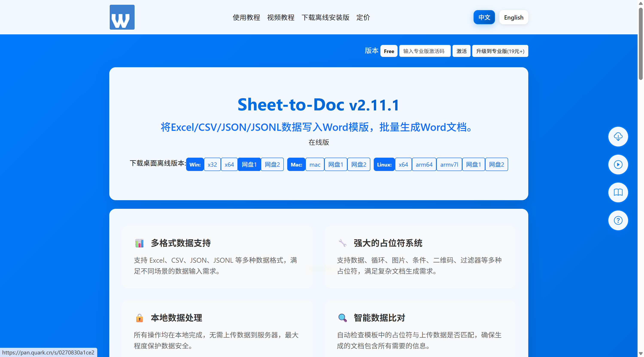Open the book tutorial floating icon

[618, 192]
